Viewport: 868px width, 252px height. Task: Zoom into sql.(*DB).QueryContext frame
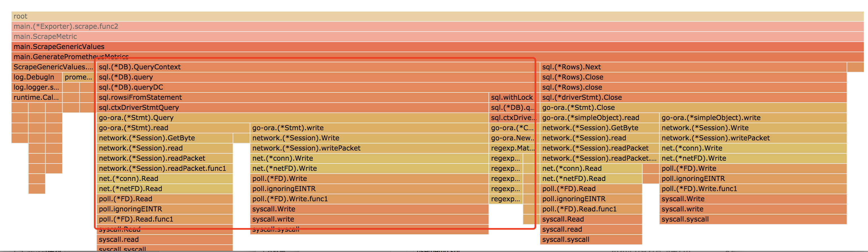[318, 67]
